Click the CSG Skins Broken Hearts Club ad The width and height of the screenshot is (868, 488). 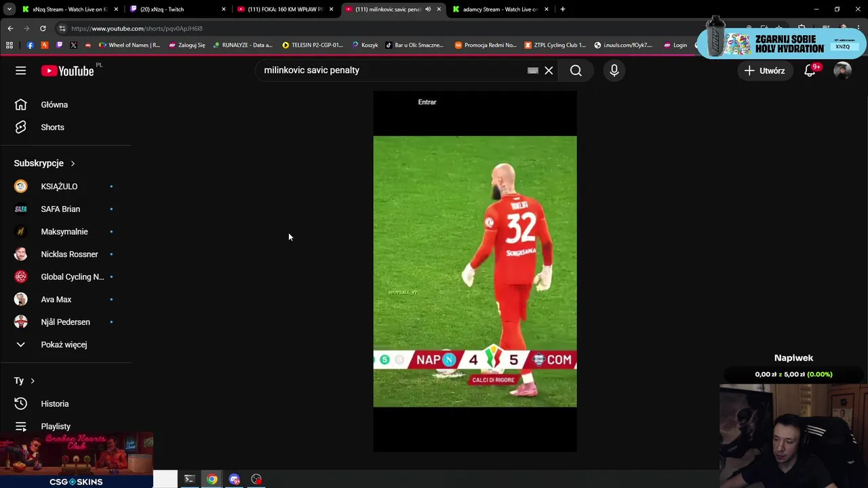point(77,460)
